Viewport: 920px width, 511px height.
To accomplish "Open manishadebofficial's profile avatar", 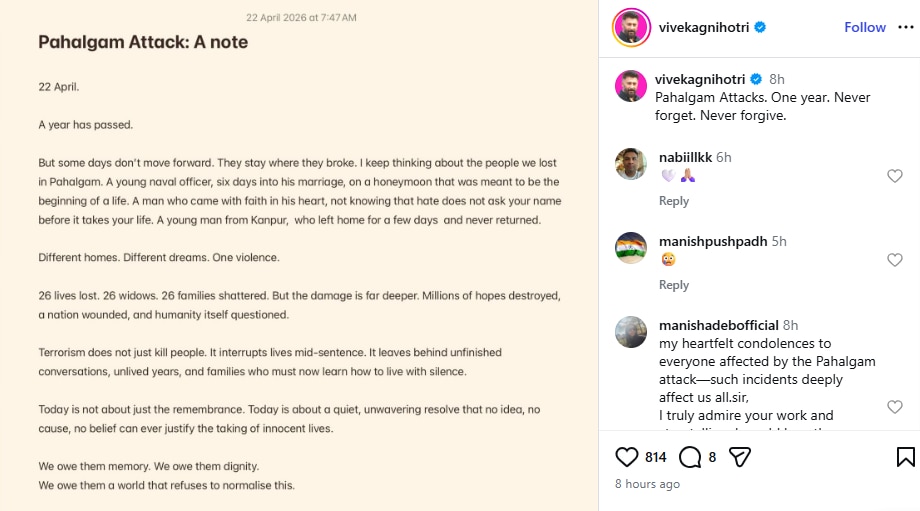I will coord(630,332).
